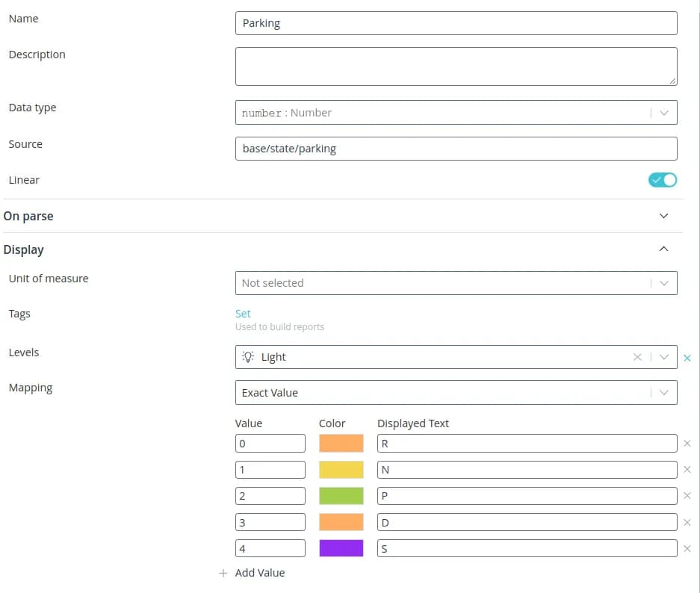Click the blue X beside Levels dropdown

[687, 358]
